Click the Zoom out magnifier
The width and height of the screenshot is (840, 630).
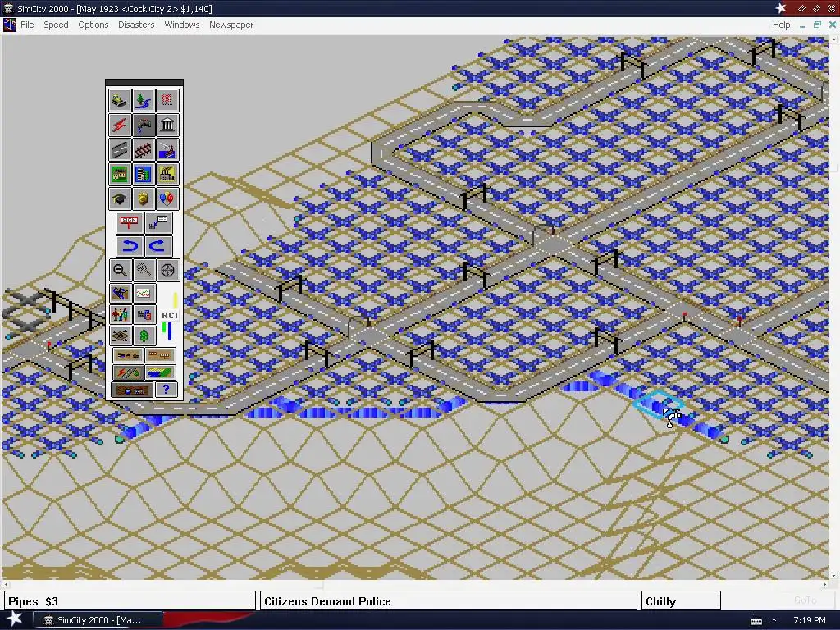tap(120, 271)
